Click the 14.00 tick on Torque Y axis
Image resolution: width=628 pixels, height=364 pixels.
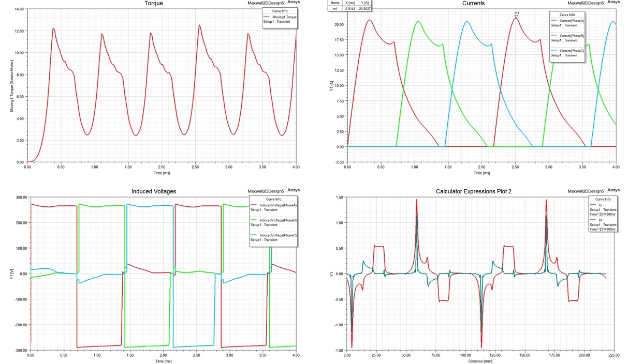pyautogui.click(x=18, y=9)
